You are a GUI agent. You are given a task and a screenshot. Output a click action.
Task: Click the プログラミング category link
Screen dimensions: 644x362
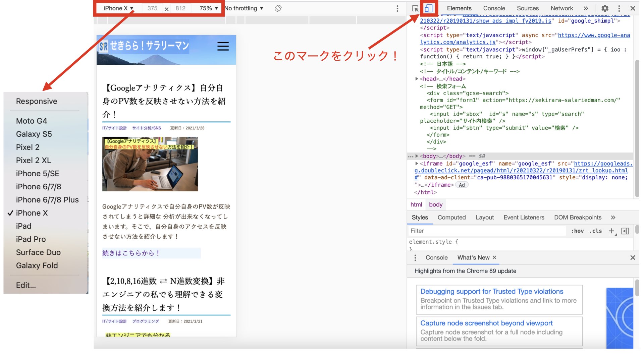pyautogui.click(x=146, y=321)
